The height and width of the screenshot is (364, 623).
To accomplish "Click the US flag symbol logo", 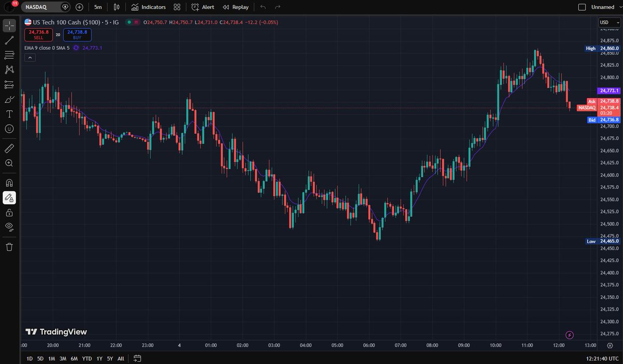I will (28, 22).
